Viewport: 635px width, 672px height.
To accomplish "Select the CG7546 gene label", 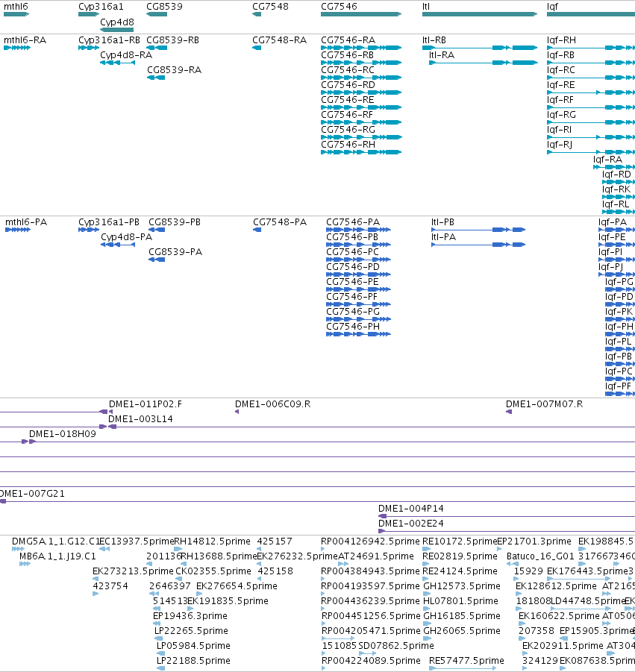I will pos(339,7).
